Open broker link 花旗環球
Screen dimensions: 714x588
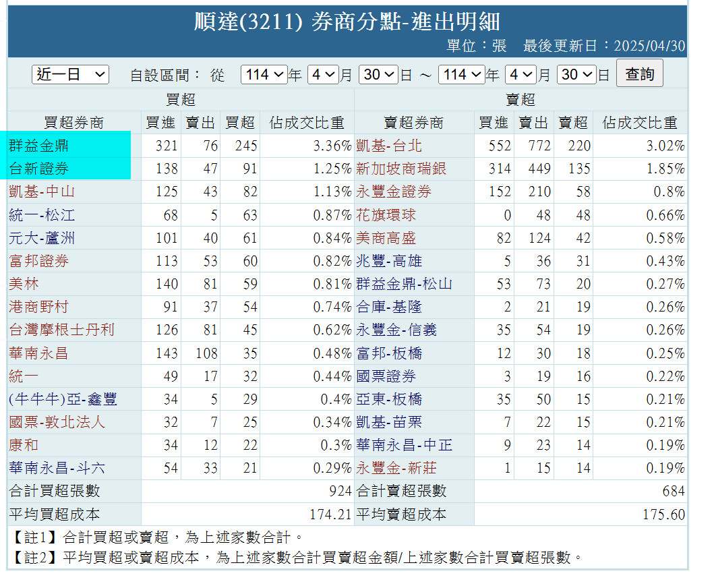pos(386,215)
